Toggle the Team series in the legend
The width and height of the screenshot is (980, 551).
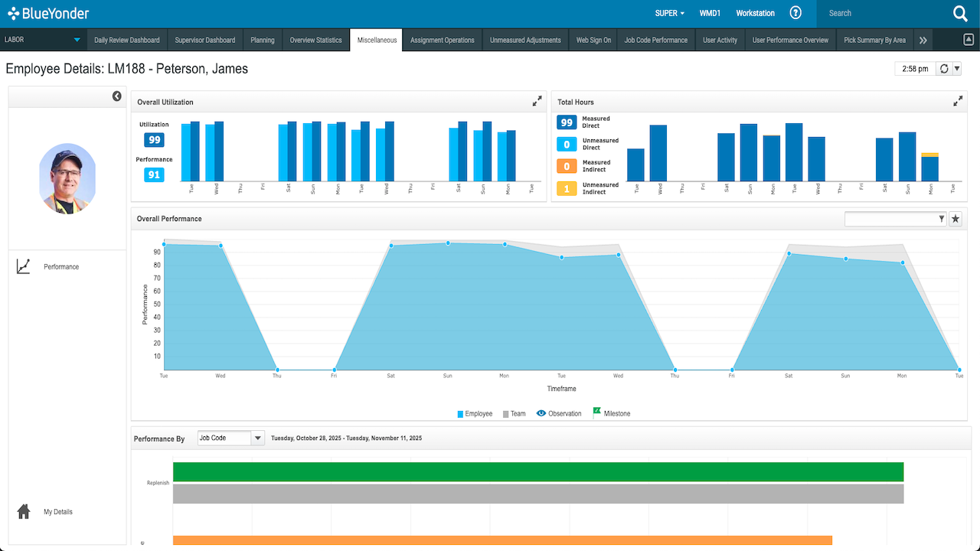click(x=514, y=414)
